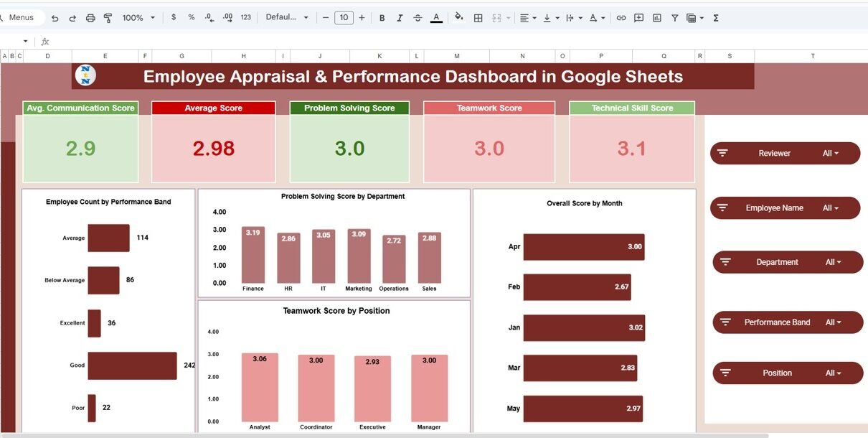This screenshot has height=438, width=868.
Task: Open the 123 number format menu
Action: tap(246, 18)
